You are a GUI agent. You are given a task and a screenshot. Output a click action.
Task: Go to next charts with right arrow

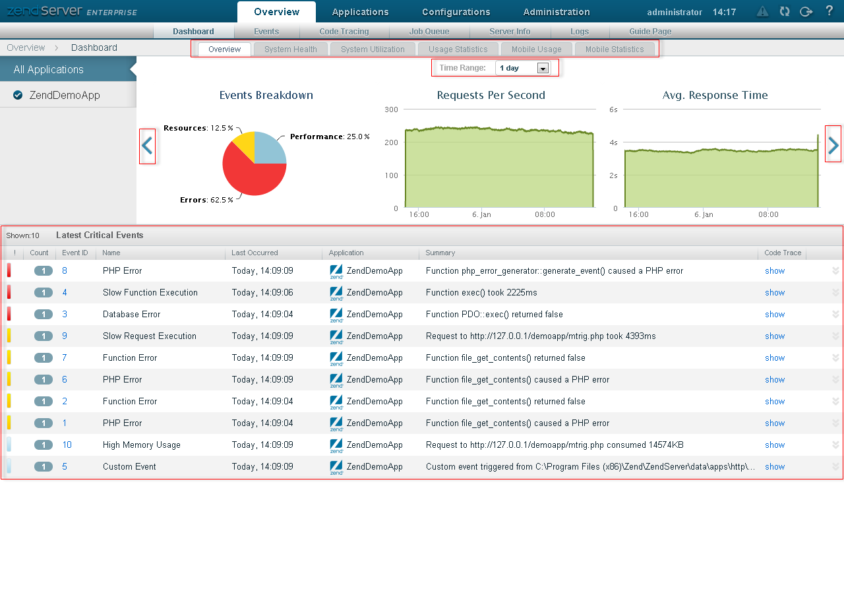(x=833, y=144)
